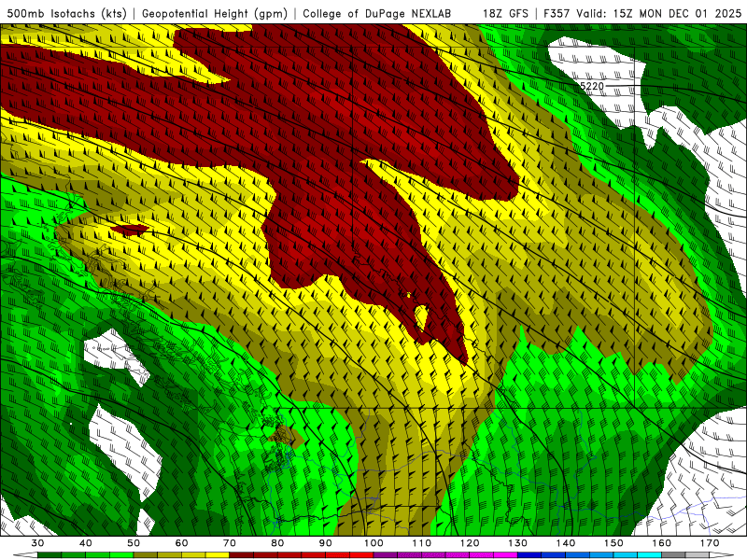Click the "Geopotential Height (gpm)" title text
This screenshot has height=560, width=747.
[215, 13]
